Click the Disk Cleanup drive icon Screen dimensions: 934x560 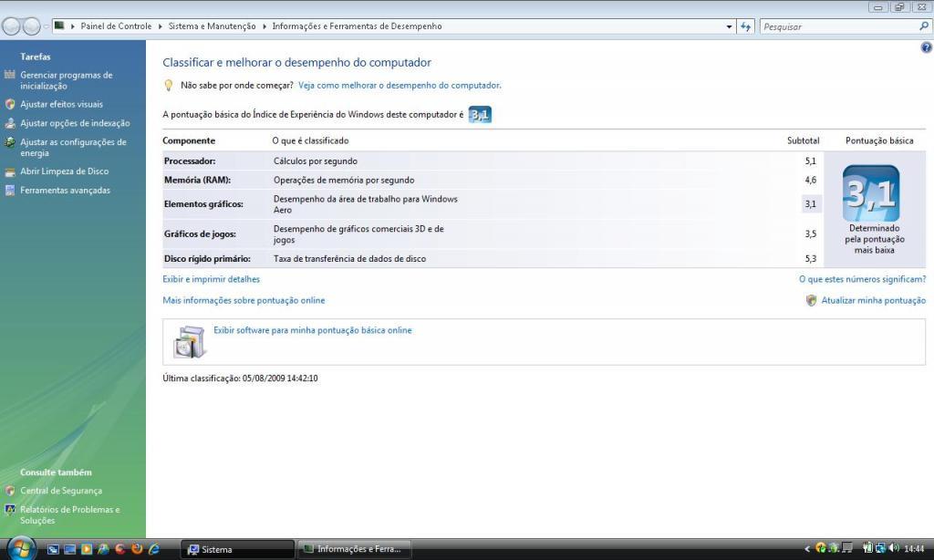[x=9, y=172]
